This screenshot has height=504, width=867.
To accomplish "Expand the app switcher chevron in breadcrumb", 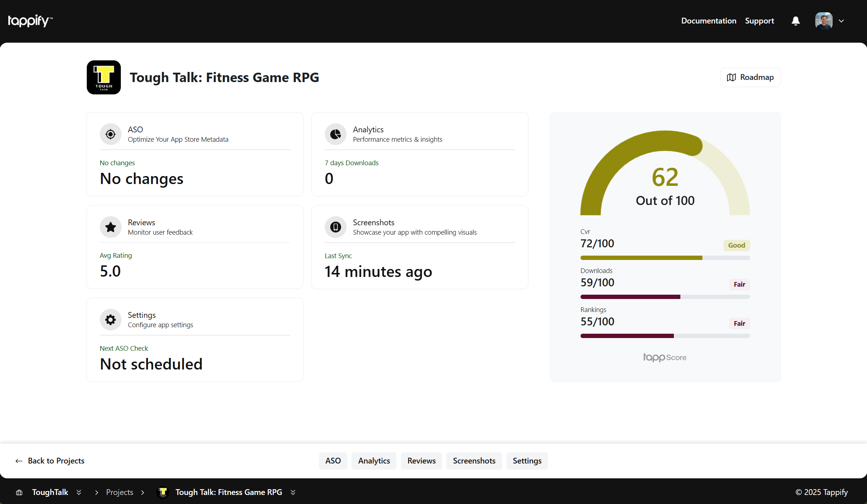I will 293,492.
